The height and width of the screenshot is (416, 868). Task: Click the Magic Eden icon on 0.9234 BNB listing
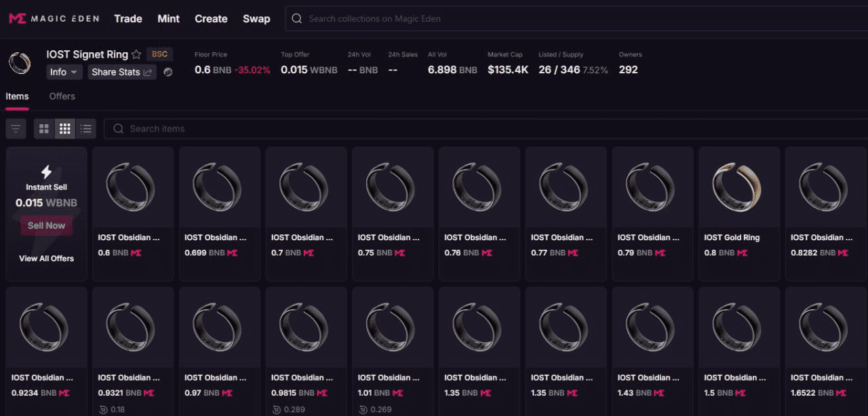(x=64, y=392)
